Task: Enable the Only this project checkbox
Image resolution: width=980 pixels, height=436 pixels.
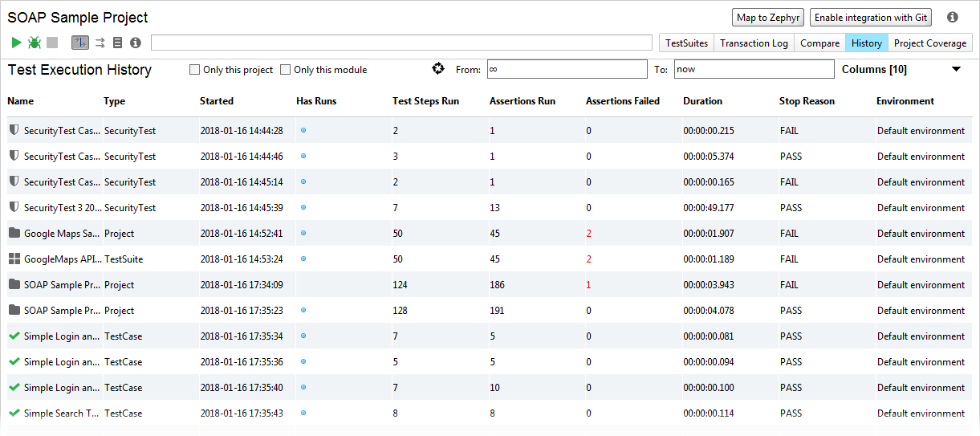Action: [194, 70]
